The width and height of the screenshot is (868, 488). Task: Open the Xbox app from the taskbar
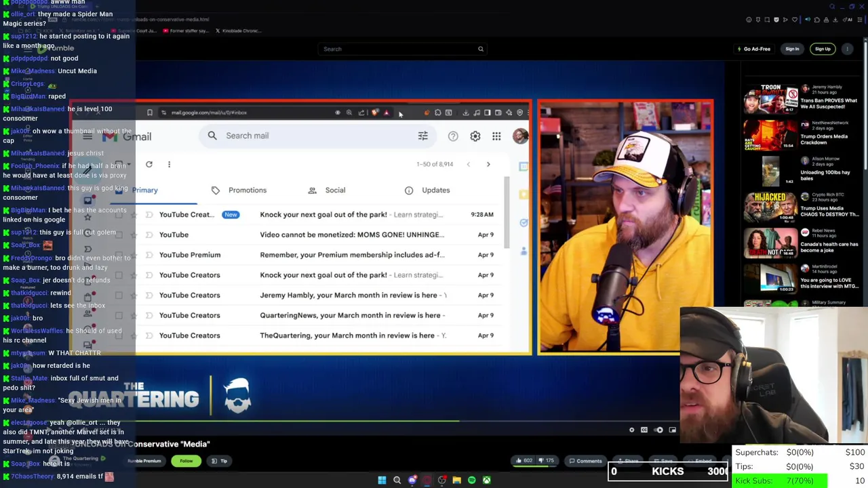(486, 480)
